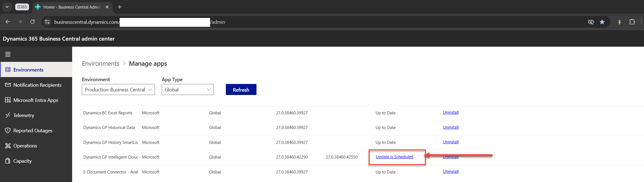
Task: Open Notification Recipients in the sidebar
Action: pos(36,85)
